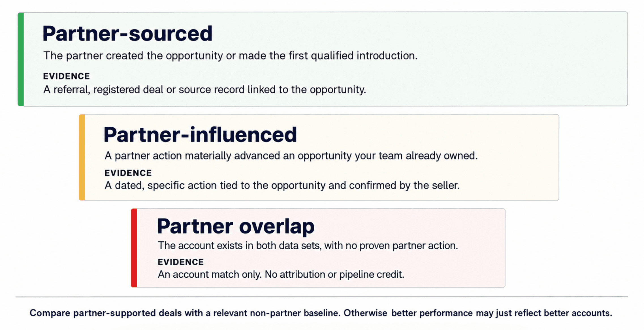Click the 'dated, specific action' evidence line
644x330 pixels.
(282, 186)
